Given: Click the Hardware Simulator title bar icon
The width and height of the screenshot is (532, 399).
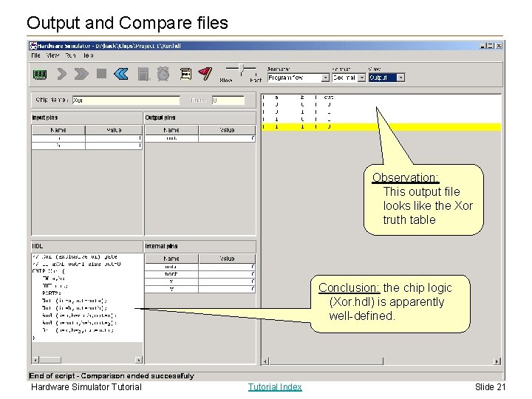Looking at the screenshot, I should [x=33, y=46].
